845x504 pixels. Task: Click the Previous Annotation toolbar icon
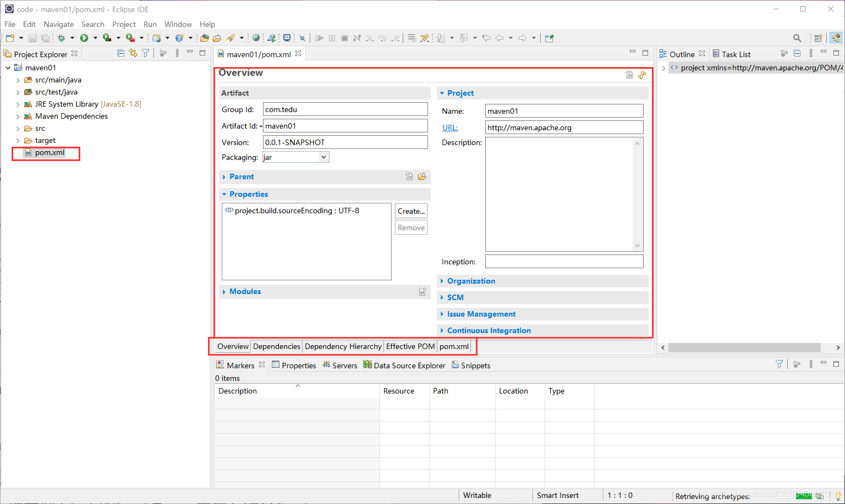(x=464, y=38)
